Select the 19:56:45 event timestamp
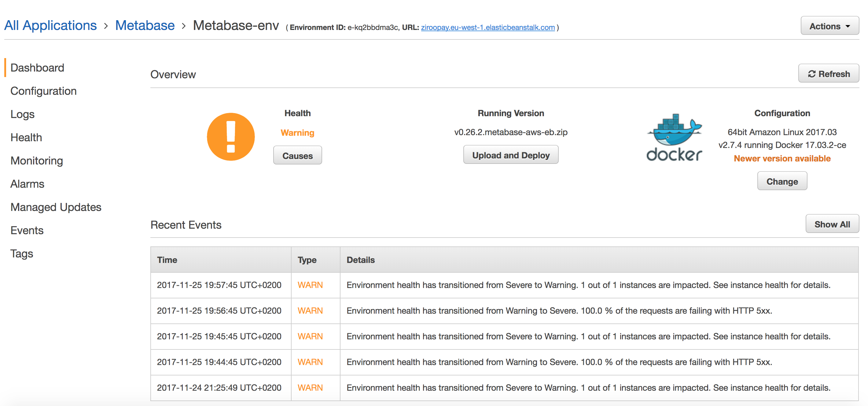Screen dimensions: 868x406 coord(219,311)
